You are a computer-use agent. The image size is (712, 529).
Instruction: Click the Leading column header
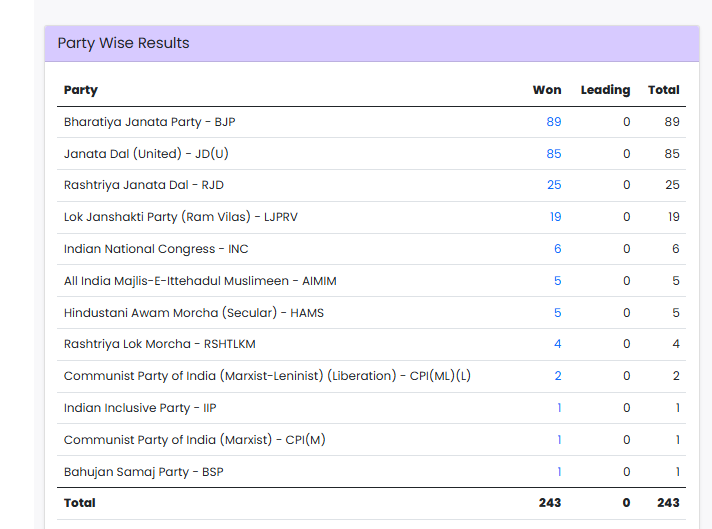point(605,90)
